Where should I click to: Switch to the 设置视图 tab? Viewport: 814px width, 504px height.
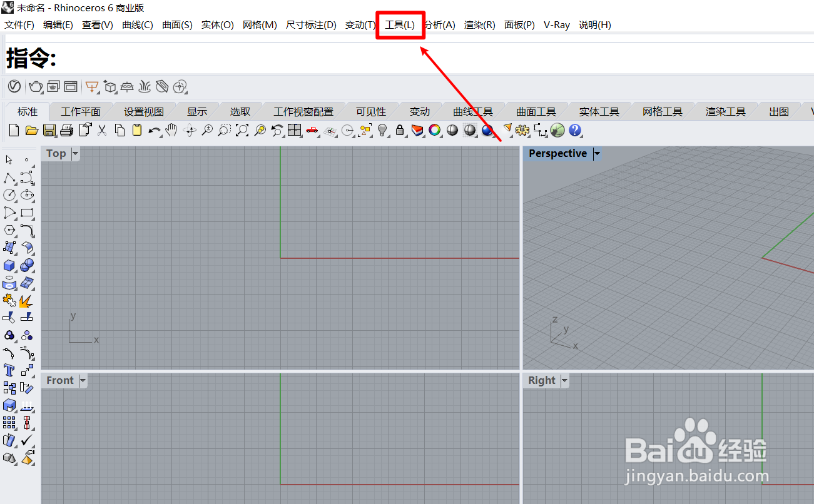click(144, 112)
